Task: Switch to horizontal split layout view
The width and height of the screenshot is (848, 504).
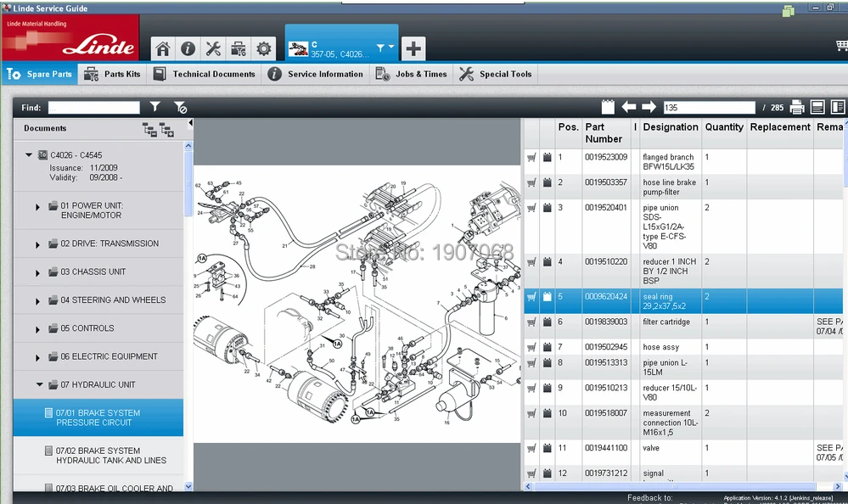Action: click(x=817, y=107)
